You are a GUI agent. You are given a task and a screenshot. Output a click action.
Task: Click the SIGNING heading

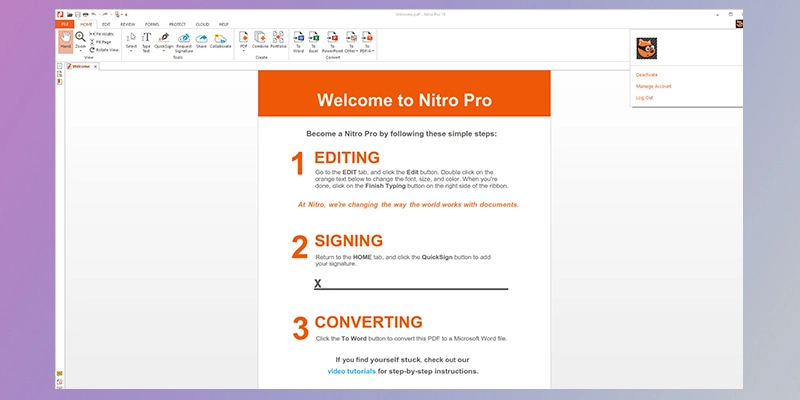tap(348, 241)
